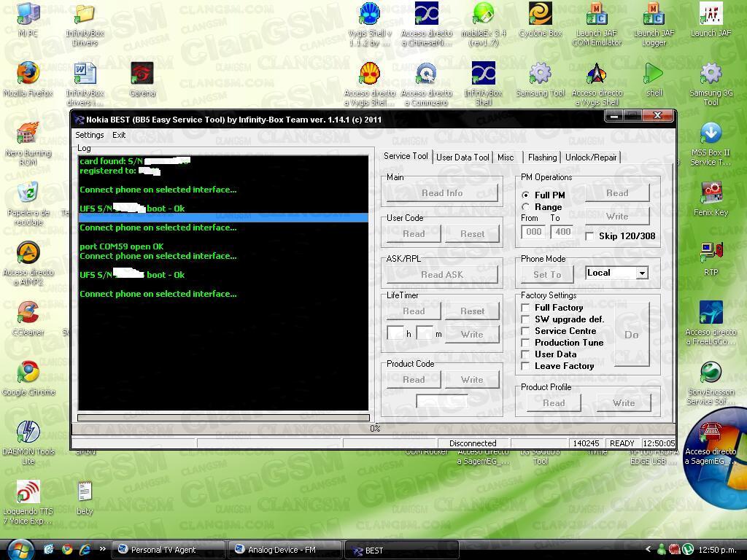Switch to the Misc tab

pos(506,157)
